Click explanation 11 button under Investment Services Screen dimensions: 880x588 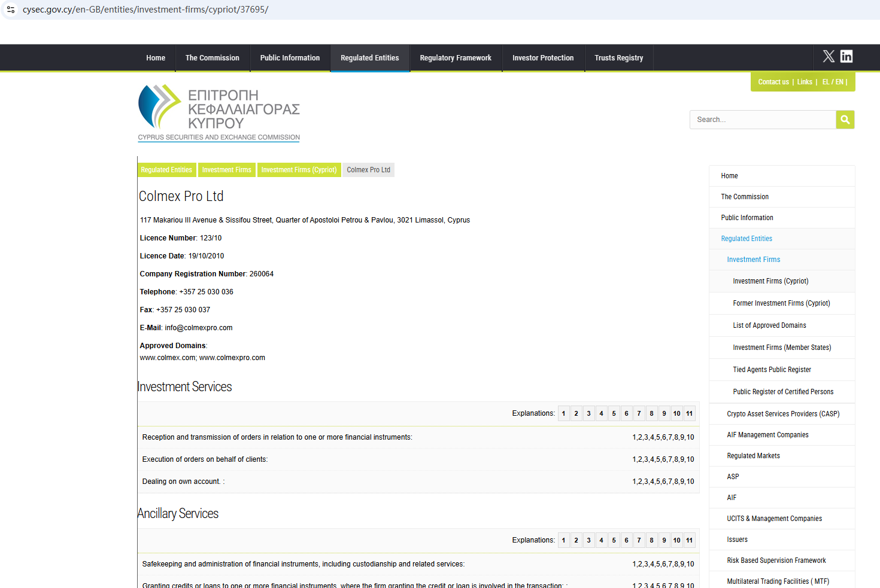point(689,413)
